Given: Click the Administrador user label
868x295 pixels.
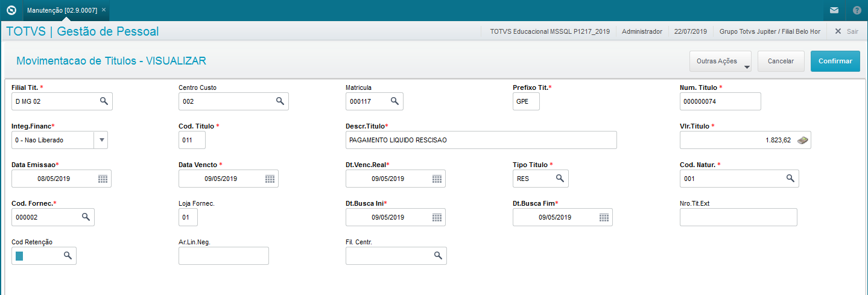Looking at the screenshot, I should [642, 31].
